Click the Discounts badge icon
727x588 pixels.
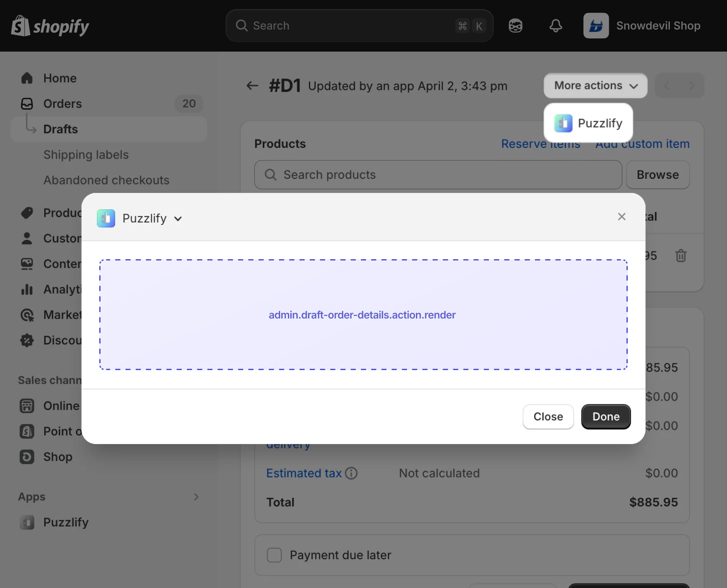point(27,340)
